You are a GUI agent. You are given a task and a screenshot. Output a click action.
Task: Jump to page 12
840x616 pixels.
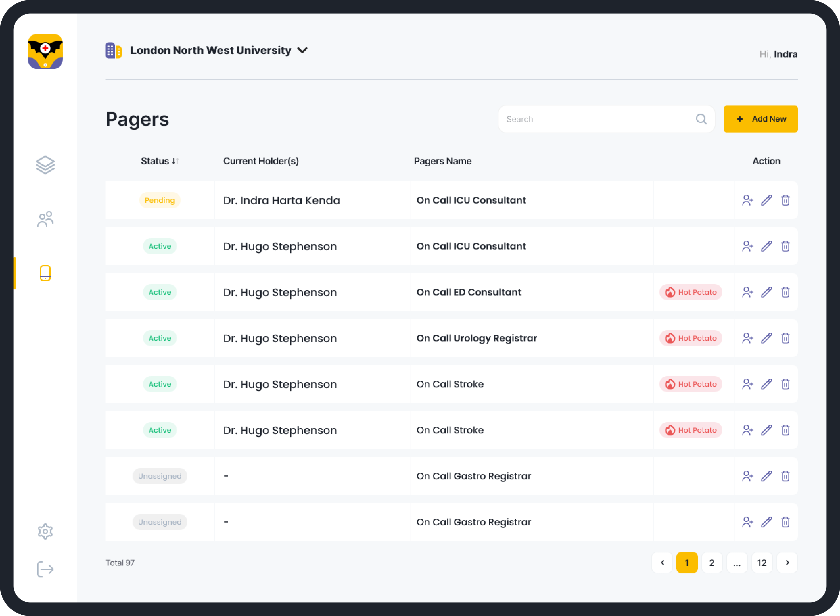(762, 563)
